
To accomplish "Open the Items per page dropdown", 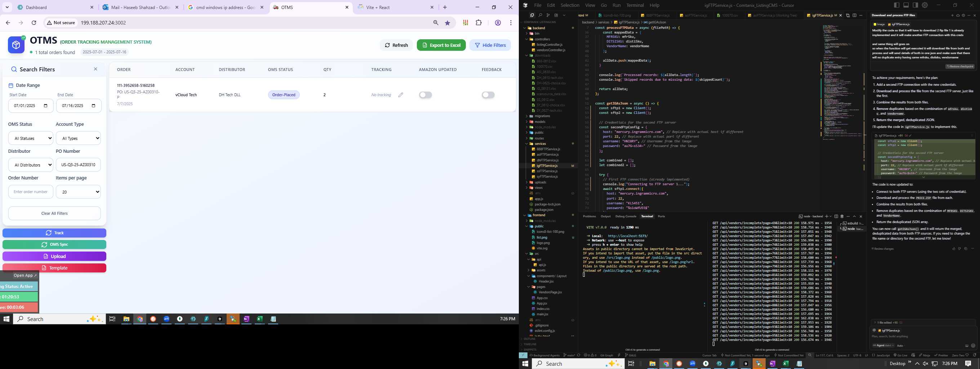I will (x=79, y=192).
